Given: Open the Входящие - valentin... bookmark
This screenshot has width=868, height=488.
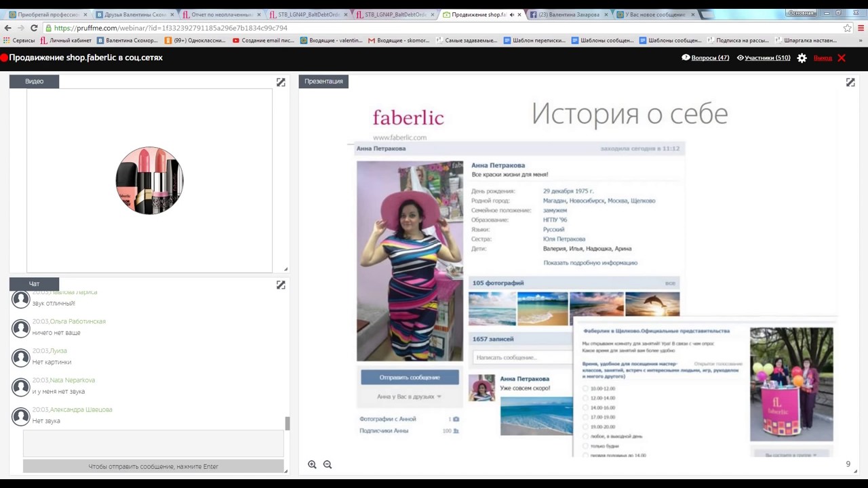Looking at the screenshot, I should (331, 40).
